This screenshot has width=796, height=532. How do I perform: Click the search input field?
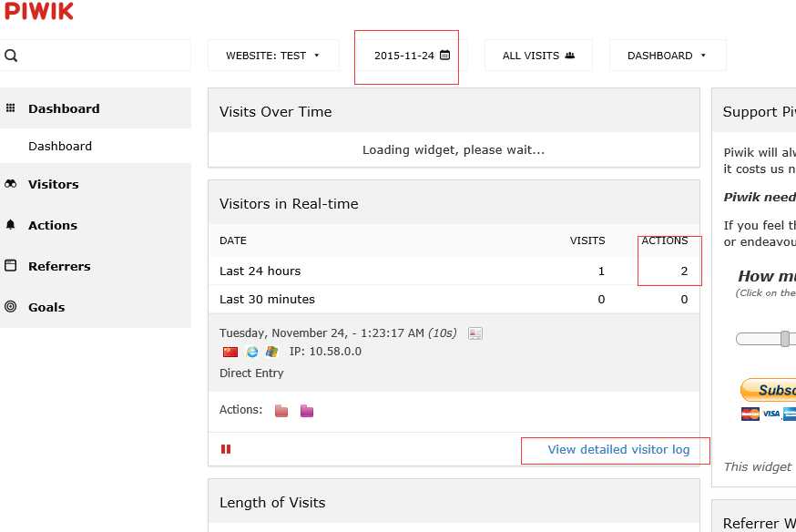[x=102, y=56]
